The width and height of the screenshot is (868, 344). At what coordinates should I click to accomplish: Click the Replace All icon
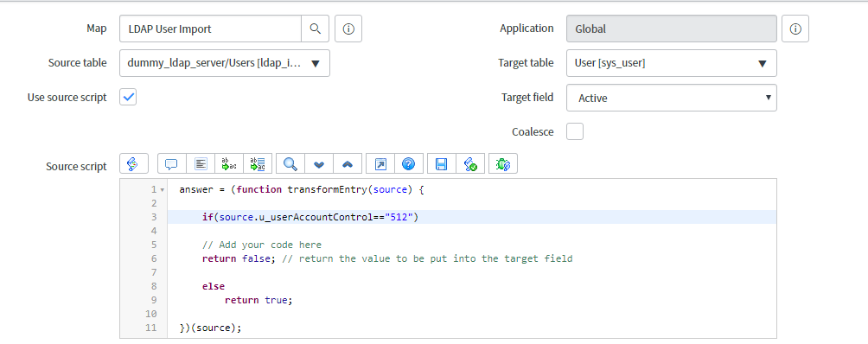[258, 163]
